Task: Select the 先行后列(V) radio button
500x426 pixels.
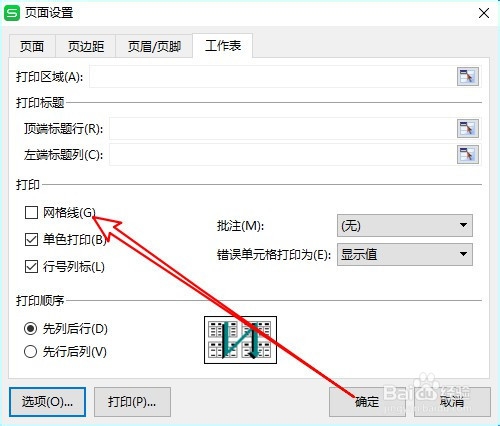Action: coord(30,351)
